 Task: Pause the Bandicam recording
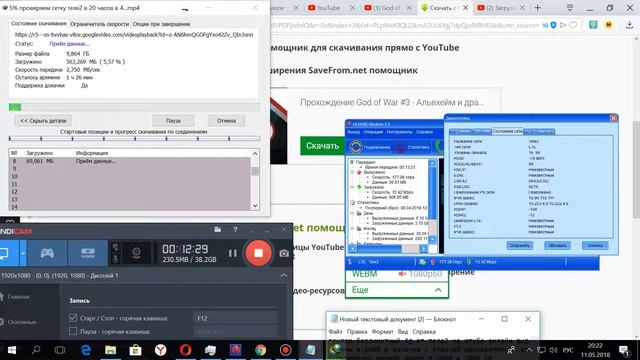point(233,253)
